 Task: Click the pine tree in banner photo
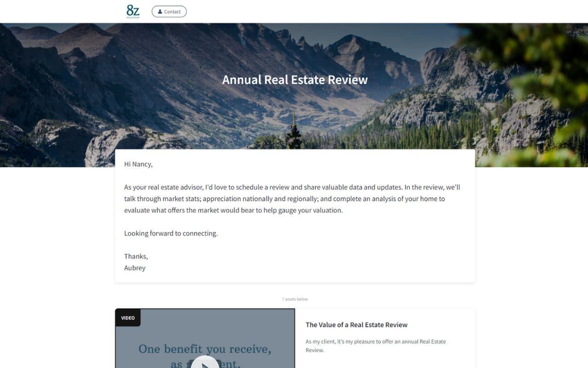(x=293, y=133)
